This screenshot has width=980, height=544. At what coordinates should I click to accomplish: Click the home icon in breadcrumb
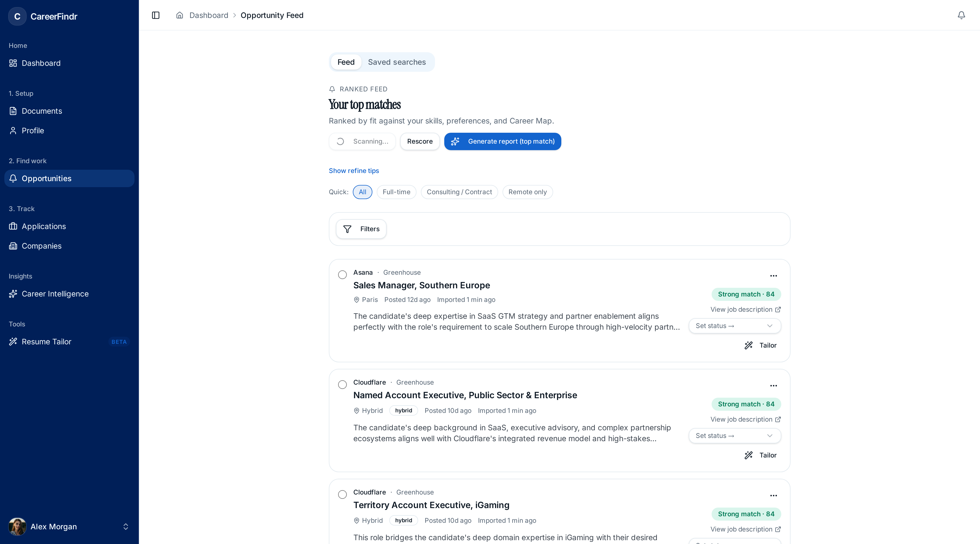tap(180, 15)
